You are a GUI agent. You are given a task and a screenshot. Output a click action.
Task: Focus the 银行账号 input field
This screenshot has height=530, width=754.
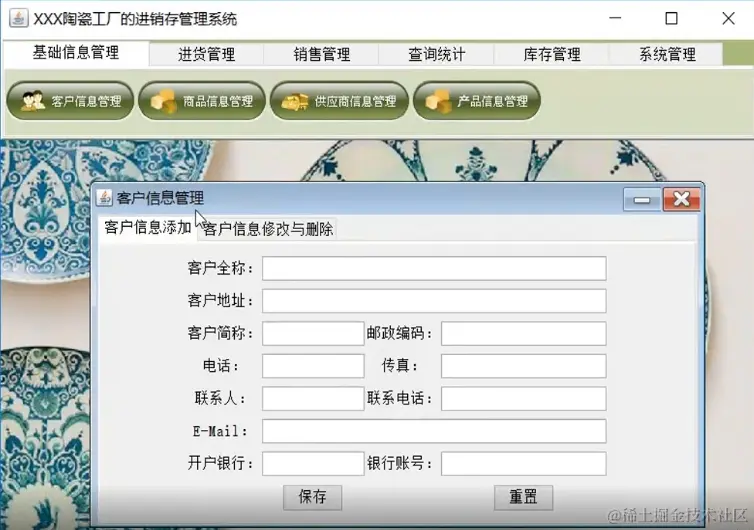point(524,464)
